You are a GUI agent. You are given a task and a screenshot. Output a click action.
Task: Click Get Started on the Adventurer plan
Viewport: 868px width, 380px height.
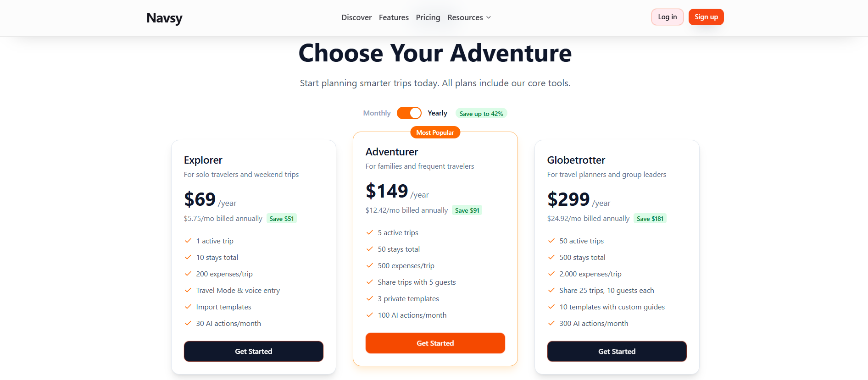click(x=435, y=343)
